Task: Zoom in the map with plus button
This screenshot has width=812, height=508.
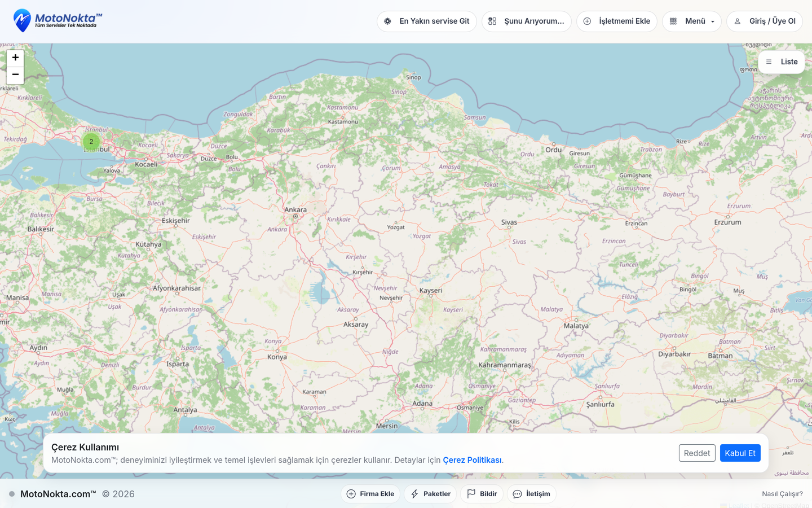Action: click(x=15, y=58)
